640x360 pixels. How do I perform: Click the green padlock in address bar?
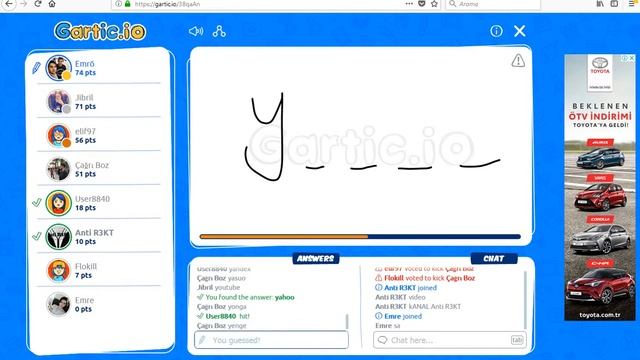127,4
